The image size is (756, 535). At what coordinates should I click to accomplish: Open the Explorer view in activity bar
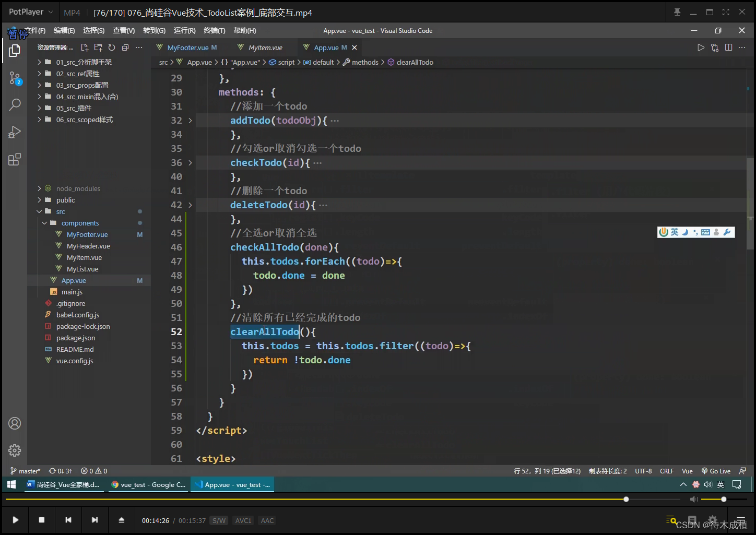[x=15, y=51]
